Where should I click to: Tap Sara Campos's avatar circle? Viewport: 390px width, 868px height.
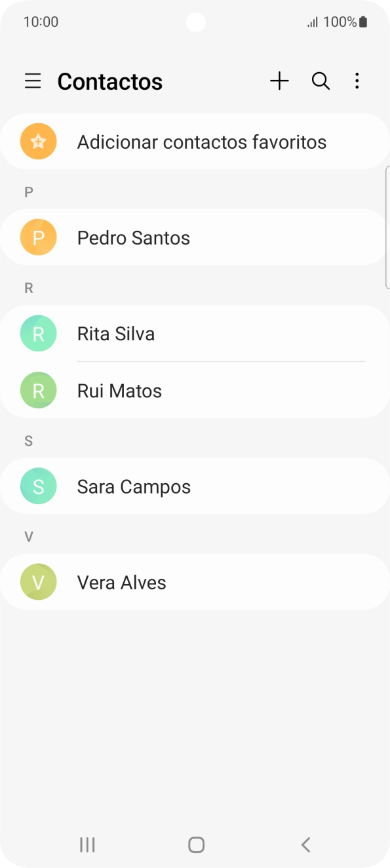[38, 486]
